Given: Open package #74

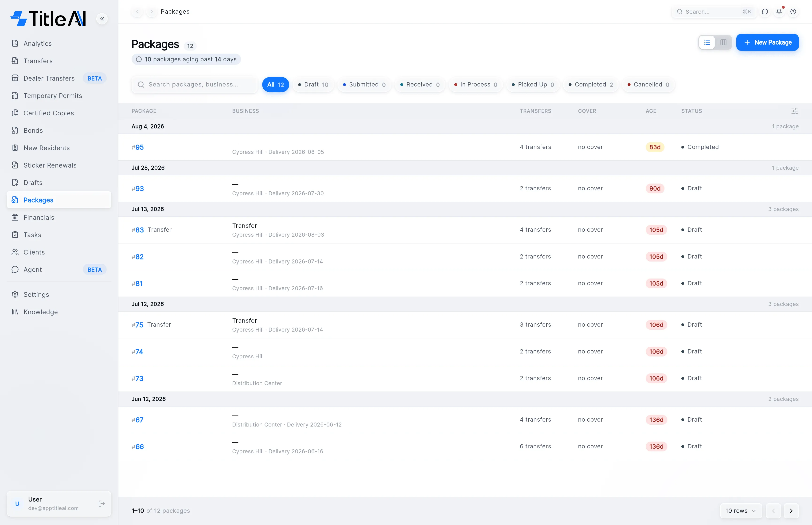Looking at the screenshot, I should pos(137,352).
